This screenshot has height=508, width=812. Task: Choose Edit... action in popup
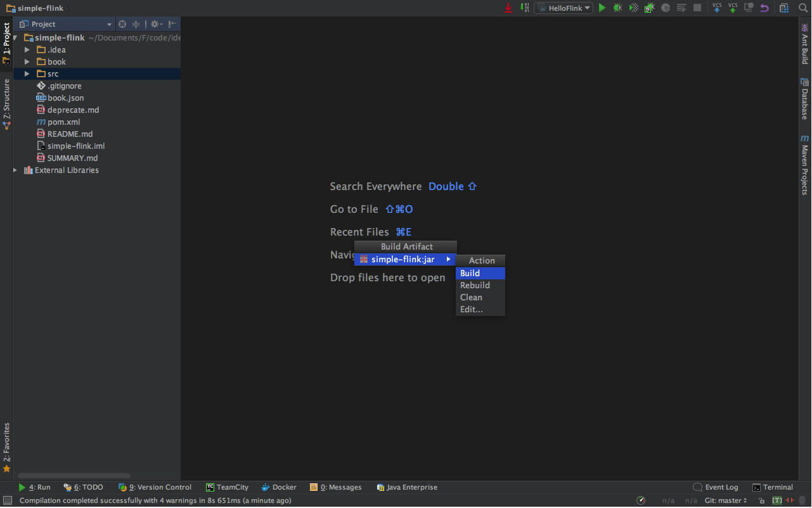coord(480,310)
